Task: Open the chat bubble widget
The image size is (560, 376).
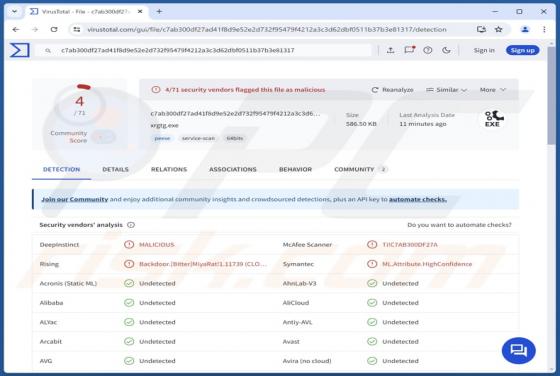Action: pos(519,350)
